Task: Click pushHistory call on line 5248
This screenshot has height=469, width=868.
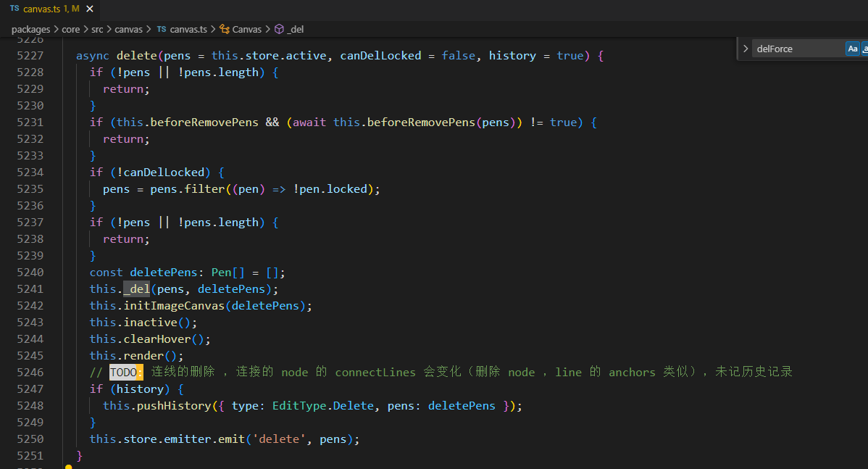Action: pos(174,406)
